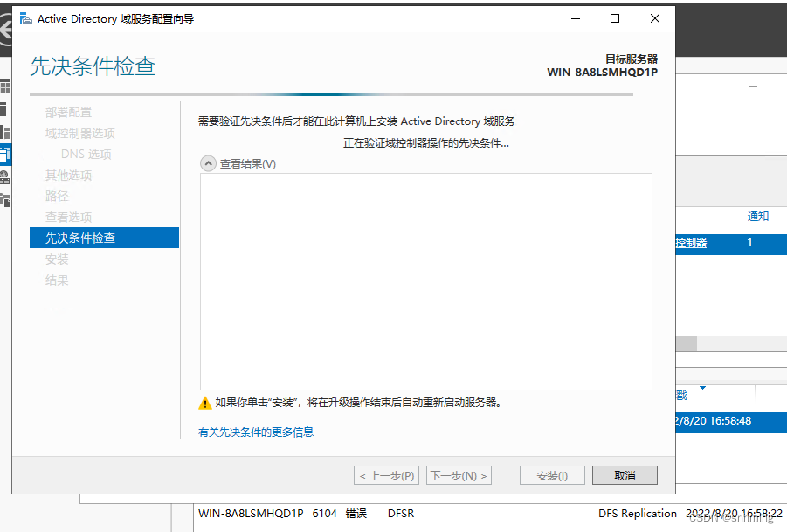Minimize the AD DS configuration wizard window
This screenshot has height=532, width=787.
[x=576, y=19]
